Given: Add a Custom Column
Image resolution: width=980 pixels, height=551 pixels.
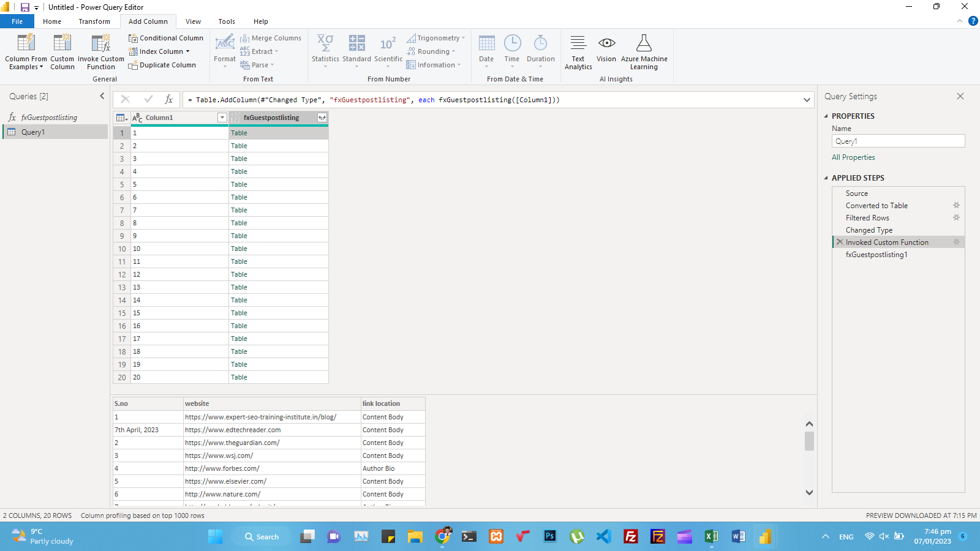Looking at the screenshot, I should coord(62,51).
